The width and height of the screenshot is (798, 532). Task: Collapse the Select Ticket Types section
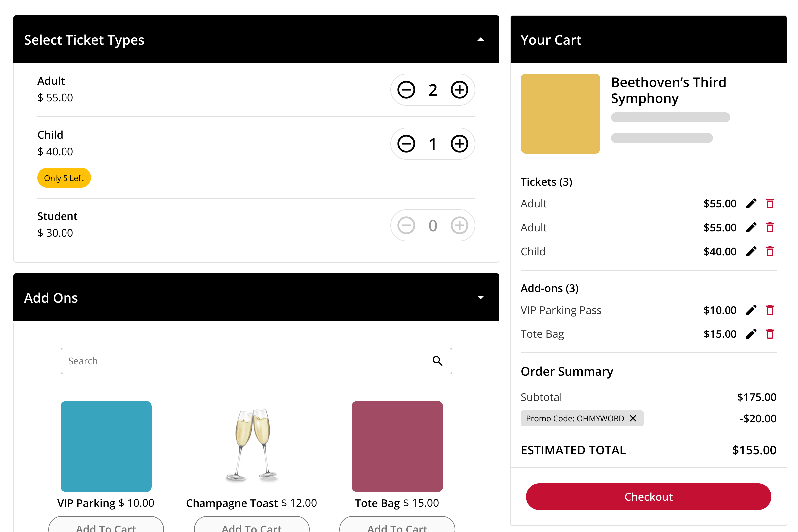pos(481,39)
